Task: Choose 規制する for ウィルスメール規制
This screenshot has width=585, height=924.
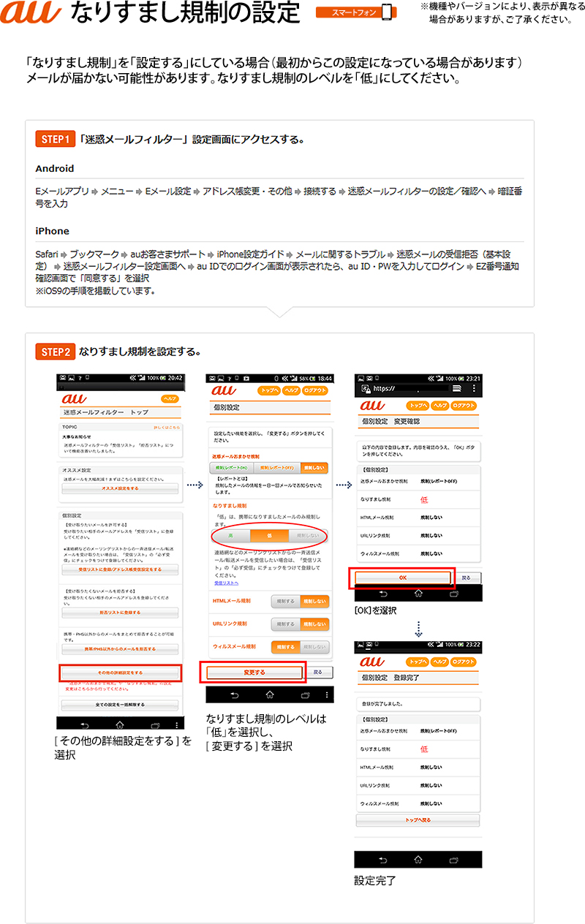Action: pos(286,647)
